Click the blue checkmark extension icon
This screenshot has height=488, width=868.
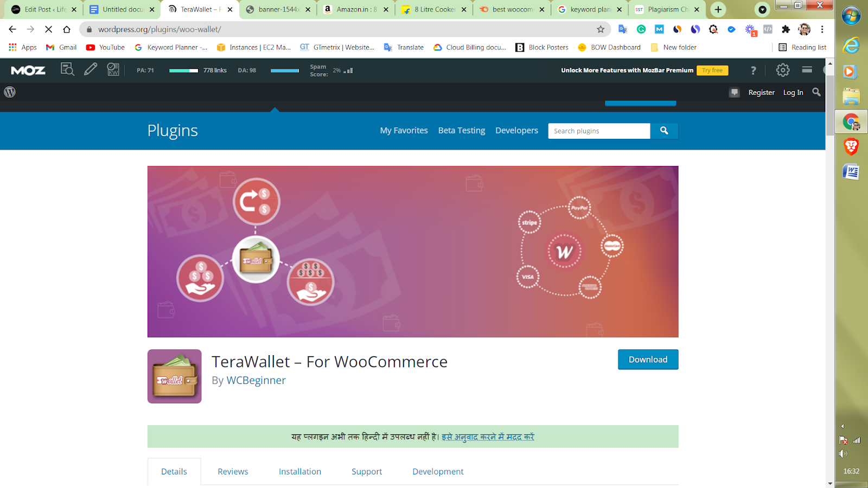click(x=732, y=29)
